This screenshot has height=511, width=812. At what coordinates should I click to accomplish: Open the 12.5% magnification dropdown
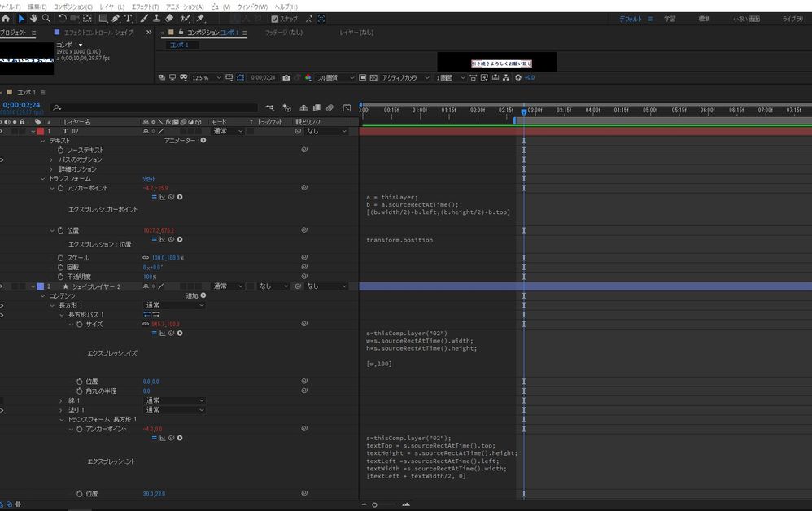205,77
